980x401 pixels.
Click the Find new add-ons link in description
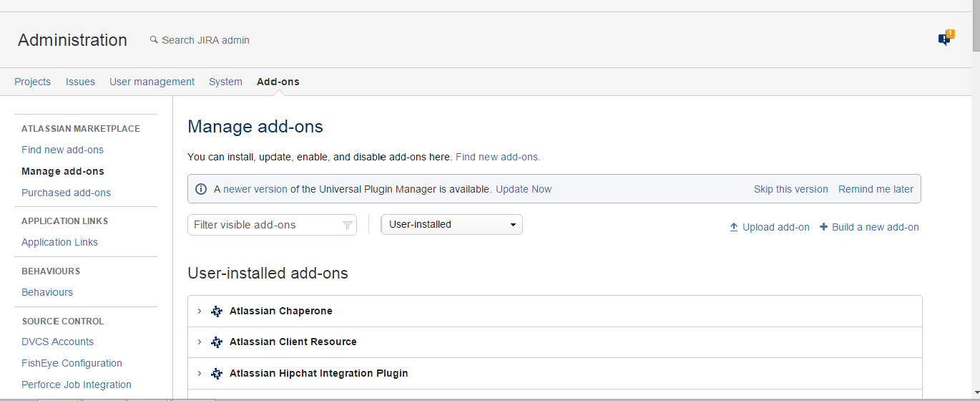click(x=498, y=157)
